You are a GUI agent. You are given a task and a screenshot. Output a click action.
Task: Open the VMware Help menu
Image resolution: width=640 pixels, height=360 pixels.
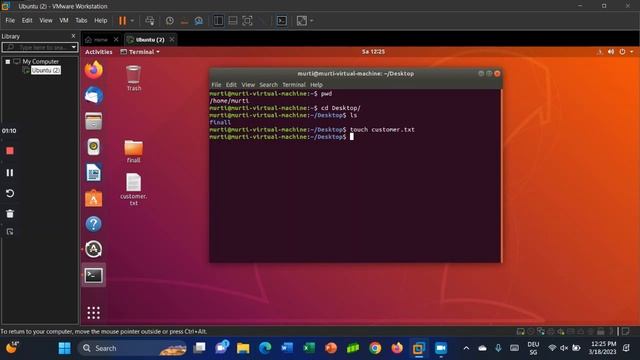tap(100, 20)
